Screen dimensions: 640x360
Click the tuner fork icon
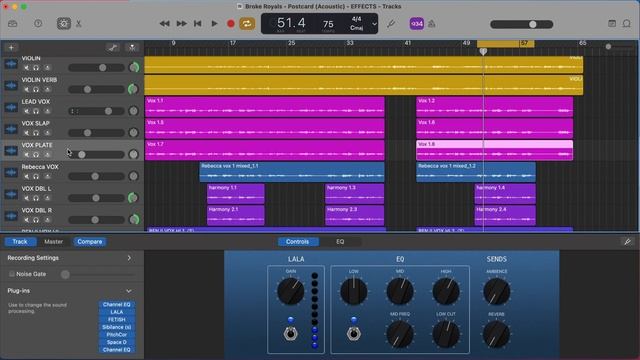(391, 24)
